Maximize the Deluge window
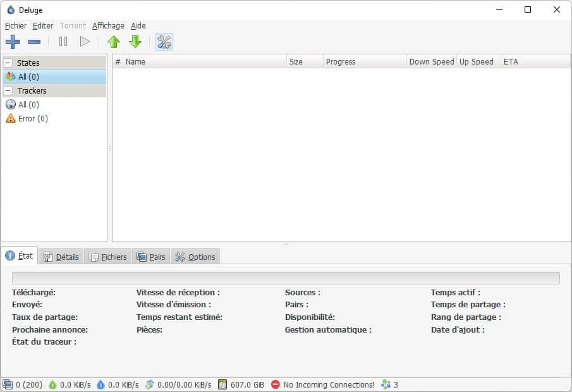The width and height of the screenshot is (572, 392). 528,9
